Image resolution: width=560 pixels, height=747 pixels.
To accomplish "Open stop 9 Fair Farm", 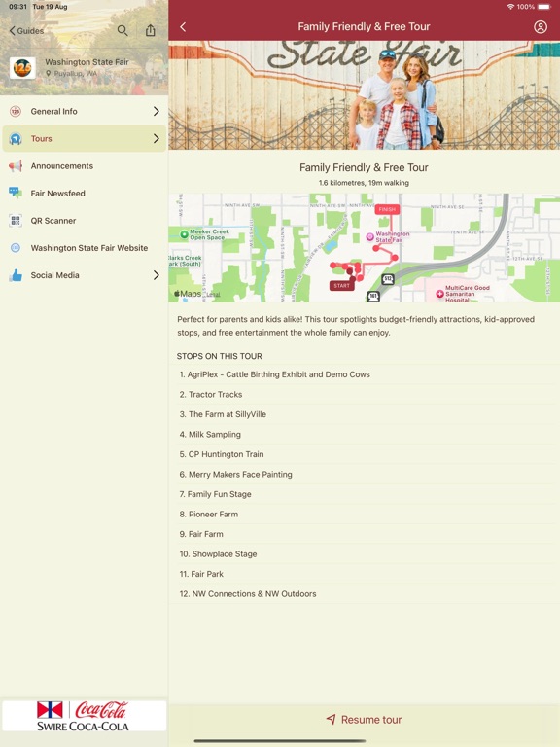I will (x=364, y=534).
